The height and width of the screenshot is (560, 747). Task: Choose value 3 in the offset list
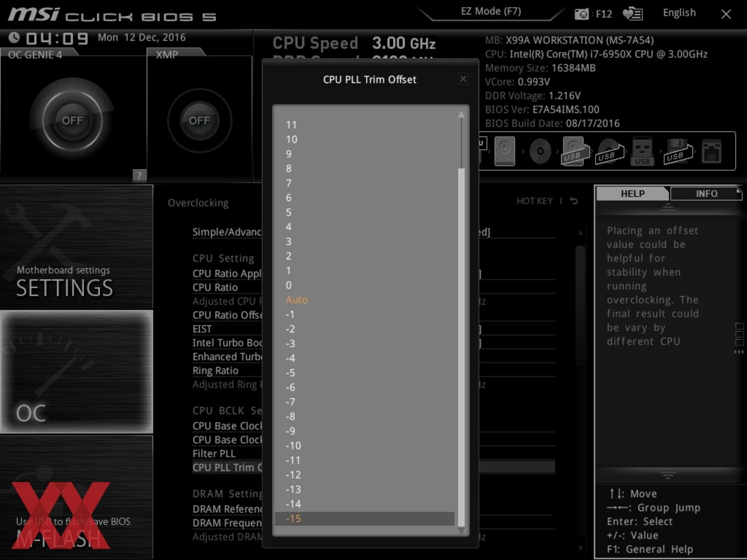coord(364,242)
